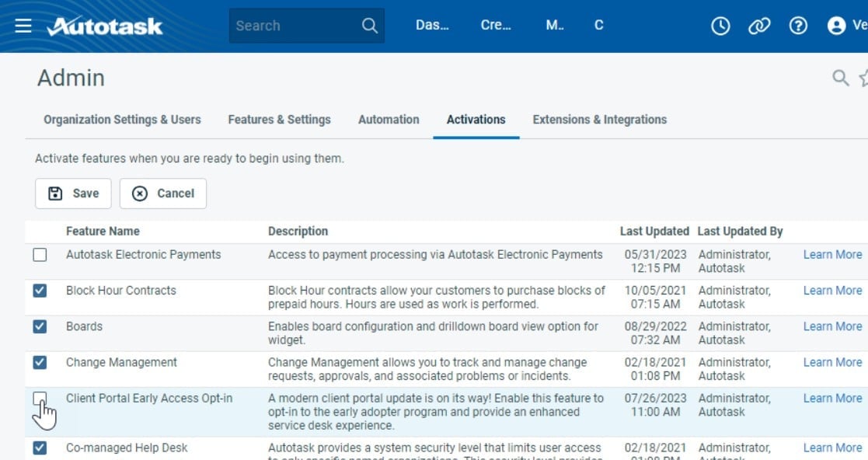Click the Autotask logo

[105, 26]
